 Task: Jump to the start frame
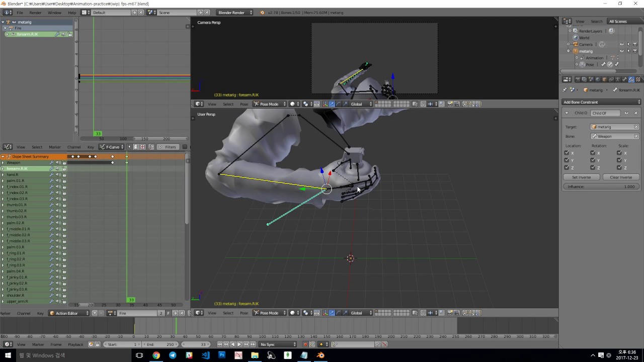tap(219, 344)
